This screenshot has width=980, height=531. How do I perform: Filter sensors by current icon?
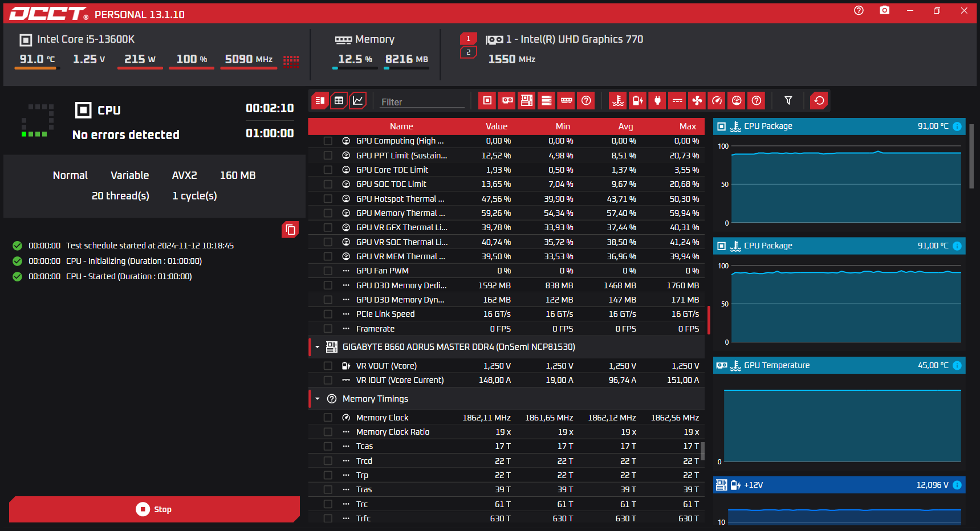tap(677, 101)
